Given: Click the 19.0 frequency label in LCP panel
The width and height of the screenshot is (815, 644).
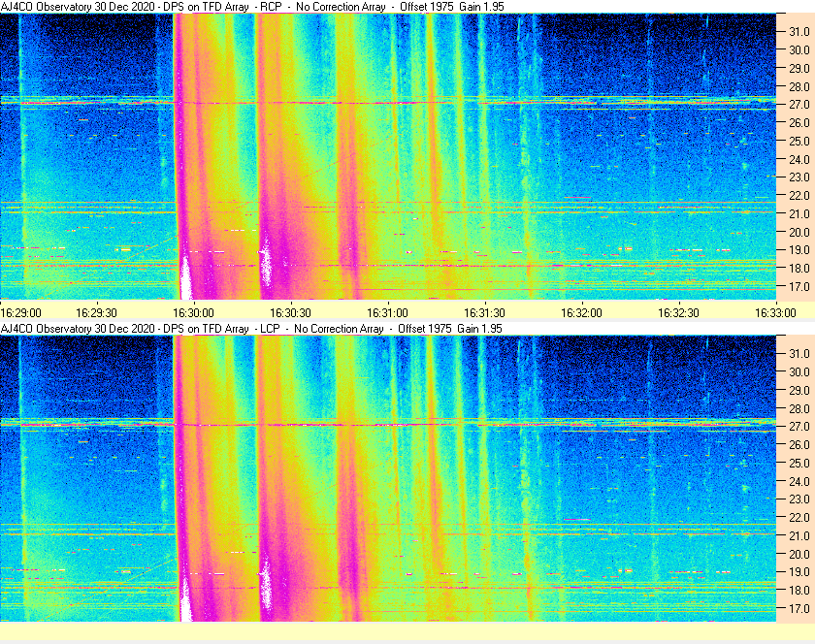Looking at the screenshot, I should tap(799, 572).
